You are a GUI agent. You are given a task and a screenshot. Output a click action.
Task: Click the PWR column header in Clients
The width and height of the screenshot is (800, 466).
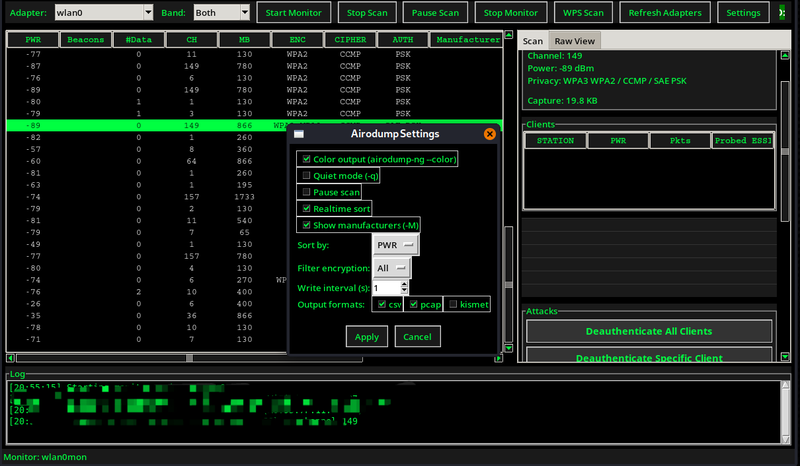tap(618, 140)
